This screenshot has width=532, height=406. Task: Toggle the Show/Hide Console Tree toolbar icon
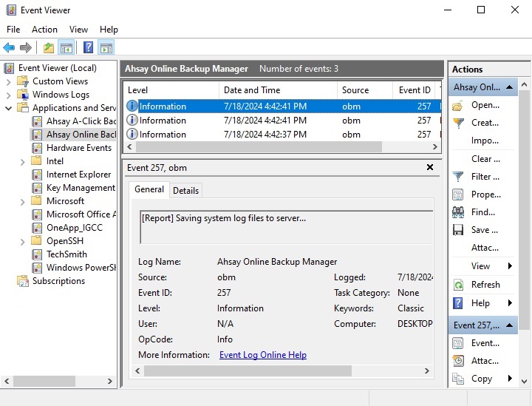tap(66, 48)
